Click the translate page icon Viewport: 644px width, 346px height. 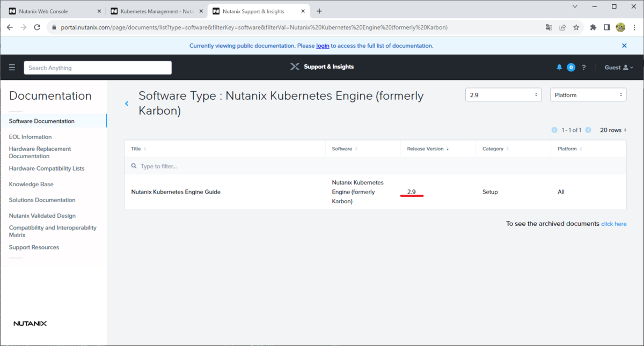pyautogui.click(x=548, y=27)
